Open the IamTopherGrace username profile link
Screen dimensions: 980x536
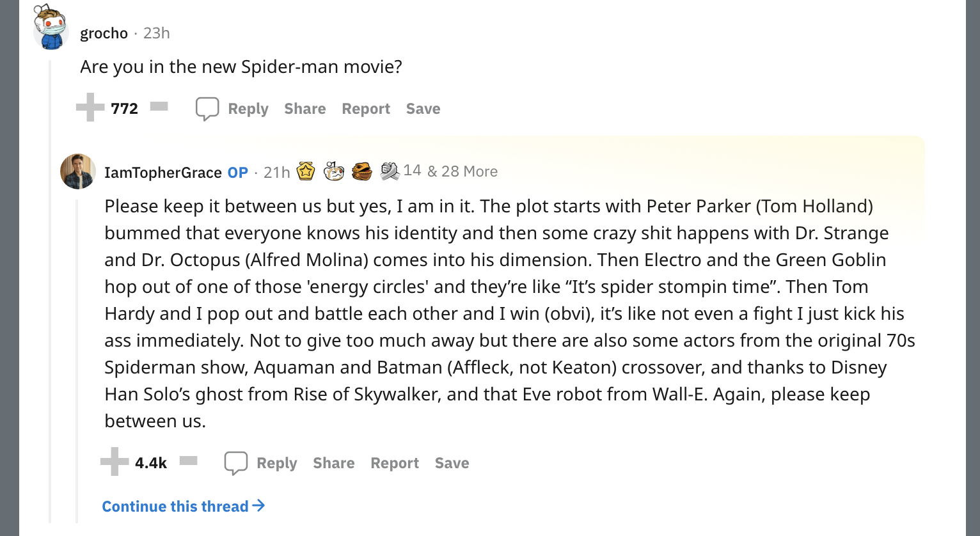(162, 172)
